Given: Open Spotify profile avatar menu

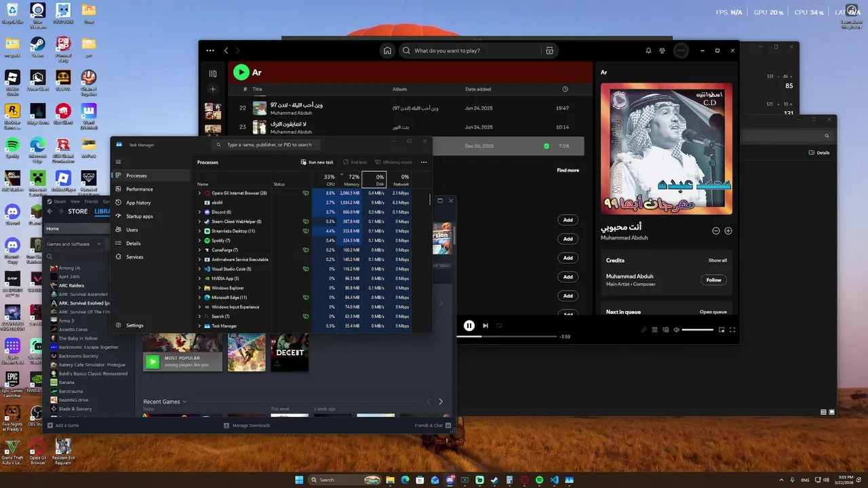Looking at the screenshot, I should (x=680, y=51).
